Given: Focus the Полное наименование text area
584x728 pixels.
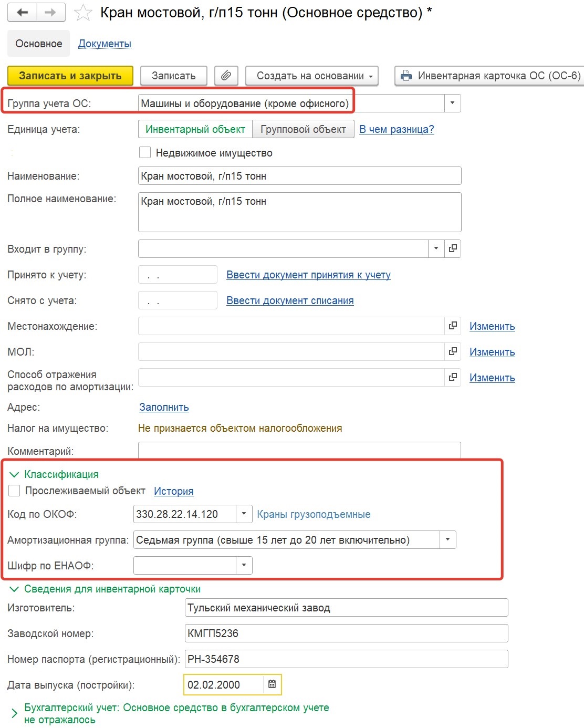Looking at the screenshot, I should (x=300, y=212).
